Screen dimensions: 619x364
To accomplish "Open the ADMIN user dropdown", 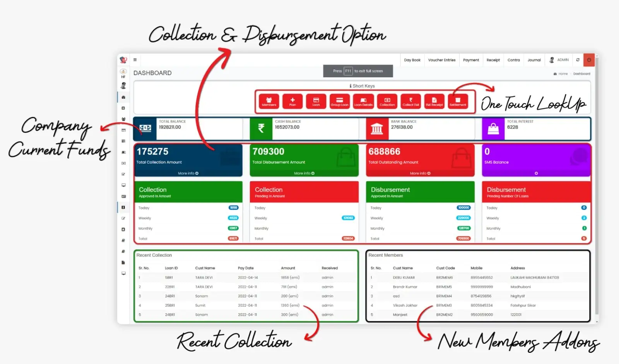I will [559, 60].
